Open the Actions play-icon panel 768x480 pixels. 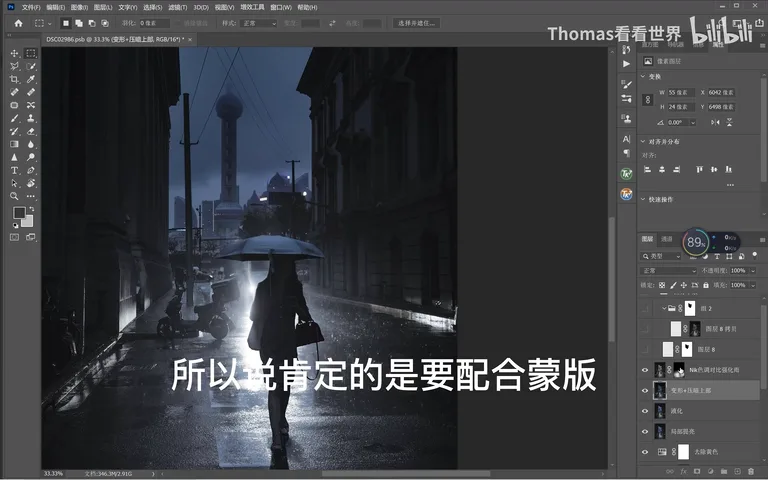coord(626,64)
